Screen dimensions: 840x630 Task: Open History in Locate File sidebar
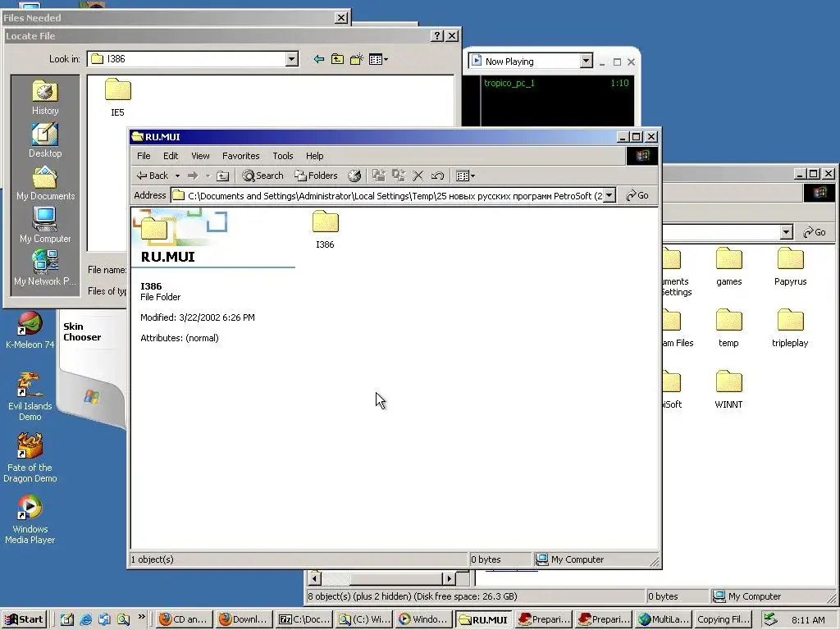(x=45, y=97)
